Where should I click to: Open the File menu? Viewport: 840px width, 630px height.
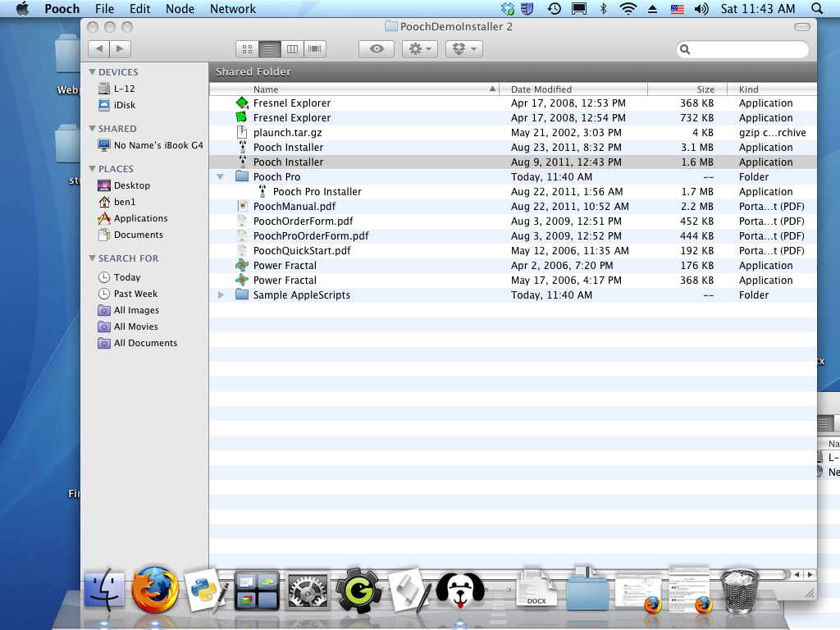click(104, 8)
